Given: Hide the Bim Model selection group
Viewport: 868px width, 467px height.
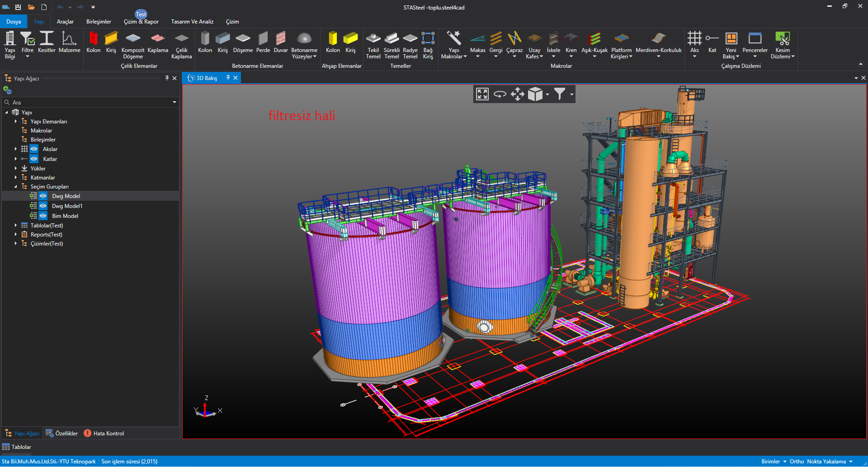Looking at the screenshot, I should tap(43, 216).
